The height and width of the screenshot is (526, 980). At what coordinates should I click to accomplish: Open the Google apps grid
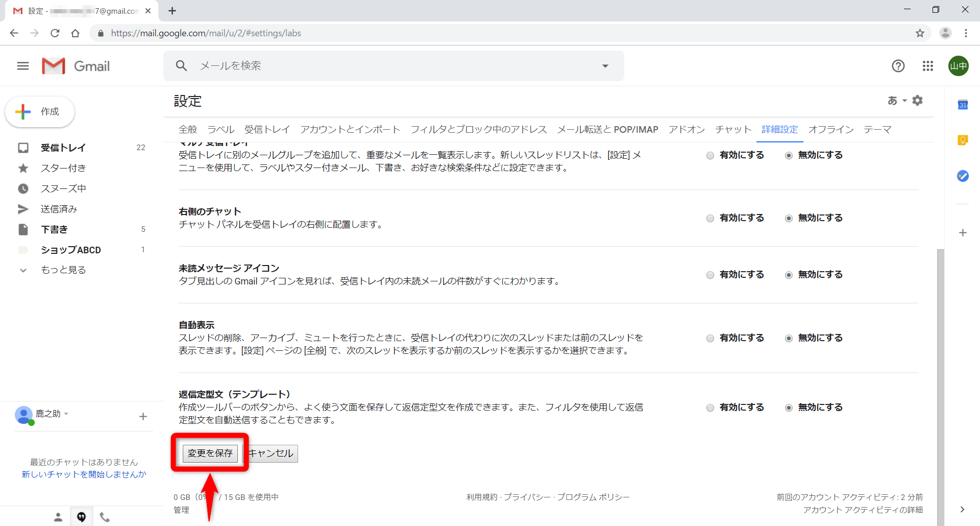click(x=928, y=66)
